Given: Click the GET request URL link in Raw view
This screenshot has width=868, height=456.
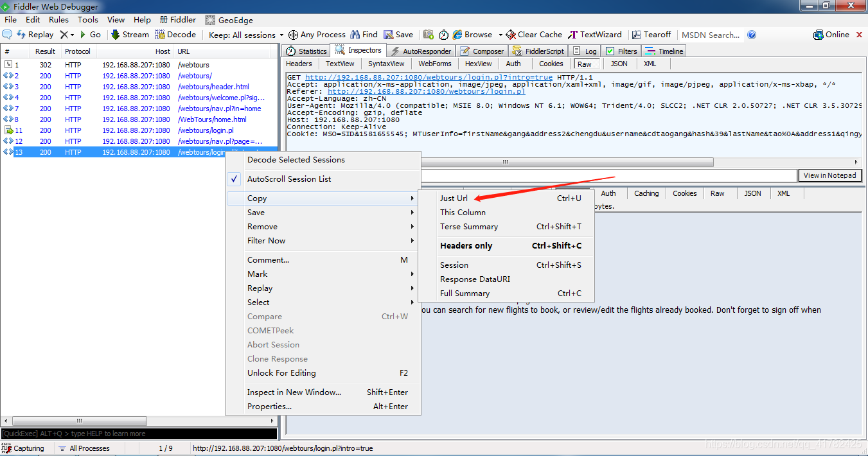Looking at the screenshot, I should (429, 77).
